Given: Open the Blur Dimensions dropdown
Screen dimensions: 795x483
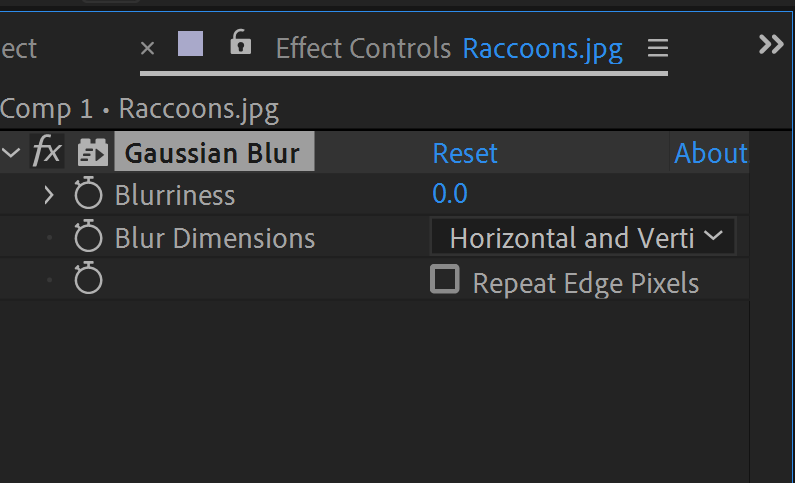Looking at the screenshot, I should (x=583, y=237).
